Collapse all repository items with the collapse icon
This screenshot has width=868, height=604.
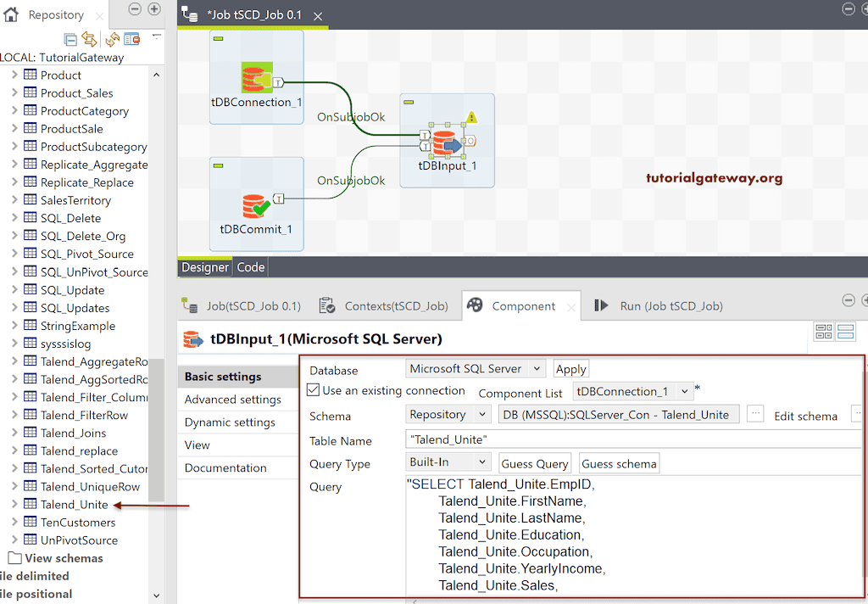(70, 40)
